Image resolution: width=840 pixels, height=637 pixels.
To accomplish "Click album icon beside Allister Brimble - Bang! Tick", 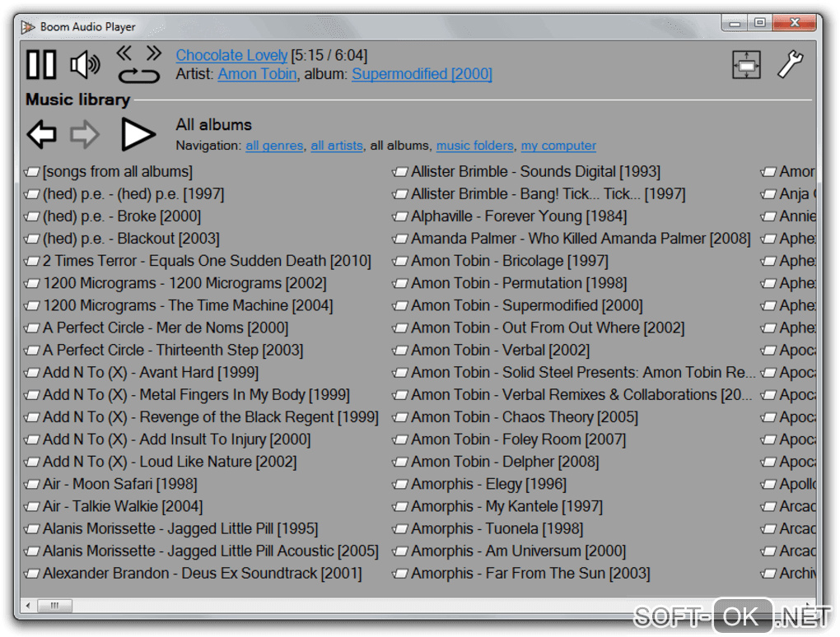I will coord(400,194).
